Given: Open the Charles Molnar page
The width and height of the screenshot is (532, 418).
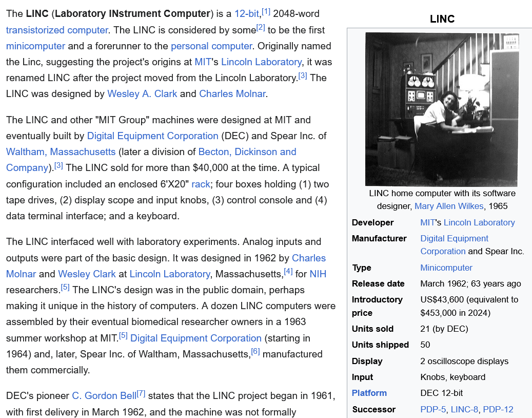Looking at the screenshot, I should [x=231, y=93].
